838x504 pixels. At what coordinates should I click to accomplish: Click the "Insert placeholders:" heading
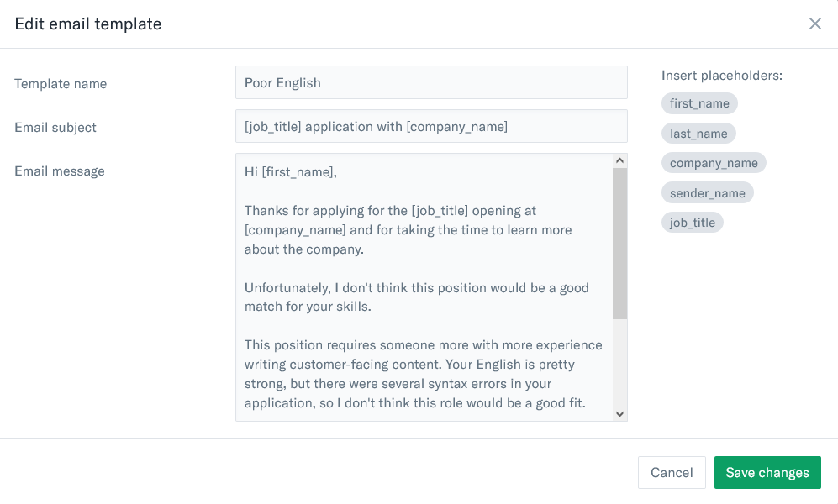coord(722,76)
